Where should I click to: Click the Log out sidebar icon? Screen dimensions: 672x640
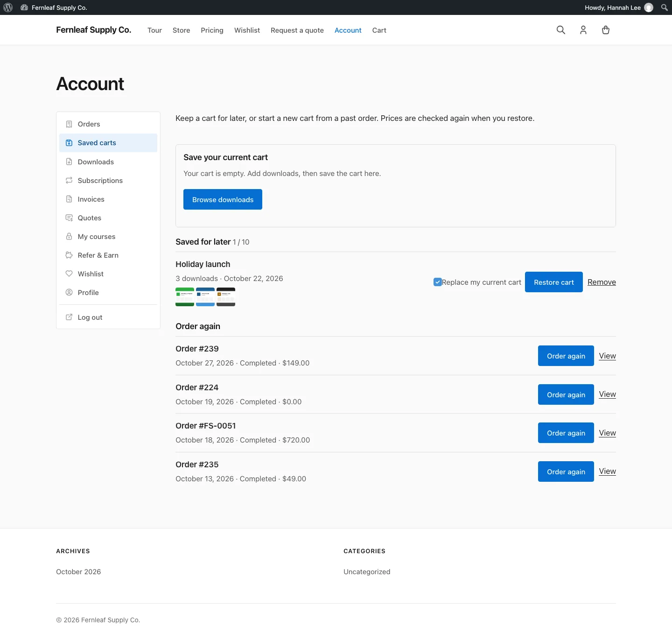(69, 317)
